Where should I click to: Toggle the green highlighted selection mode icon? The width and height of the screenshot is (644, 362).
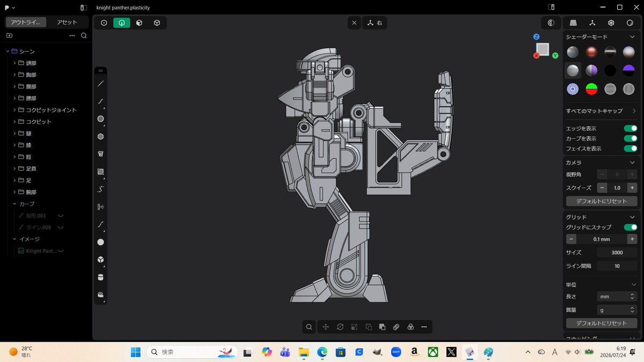(122, 23)
